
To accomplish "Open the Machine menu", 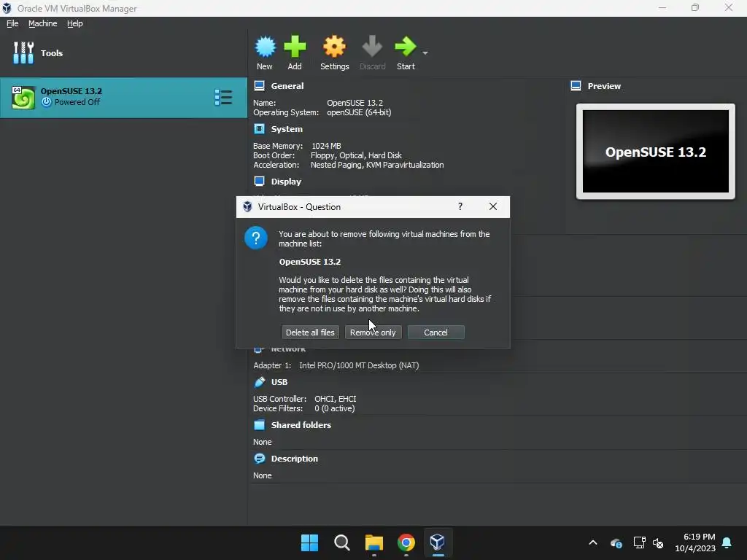I will [x=42, y=23].
